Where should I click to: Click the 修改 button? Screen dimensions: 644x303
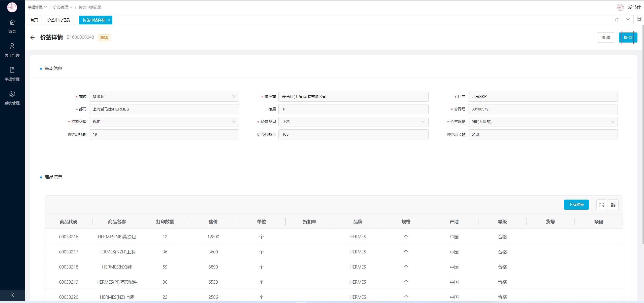606,37
